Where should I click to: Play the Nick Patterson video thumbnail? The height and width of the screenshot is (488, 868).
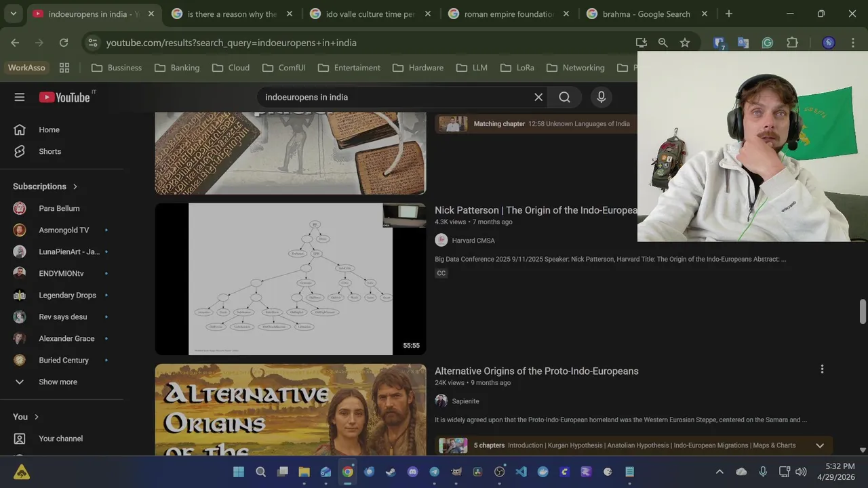[x=290, y=279]
